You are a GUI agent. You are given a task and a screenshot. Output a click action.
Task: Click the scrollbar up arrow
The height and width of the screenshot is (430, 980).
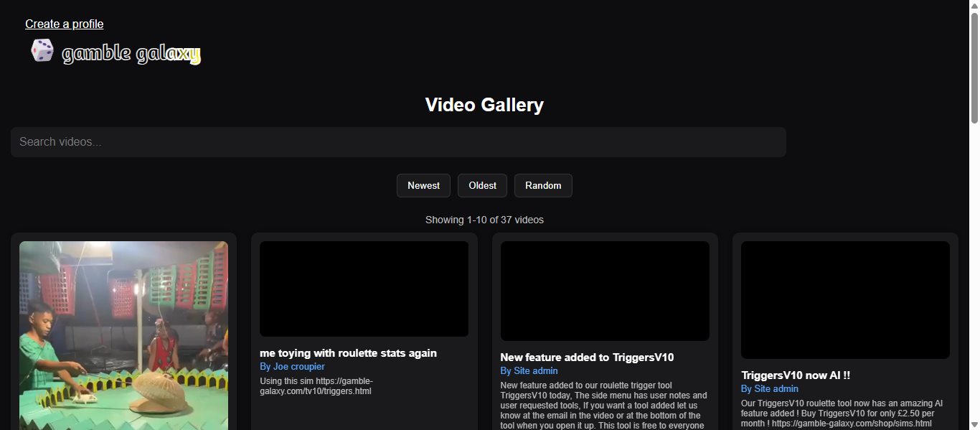(974, 6)
